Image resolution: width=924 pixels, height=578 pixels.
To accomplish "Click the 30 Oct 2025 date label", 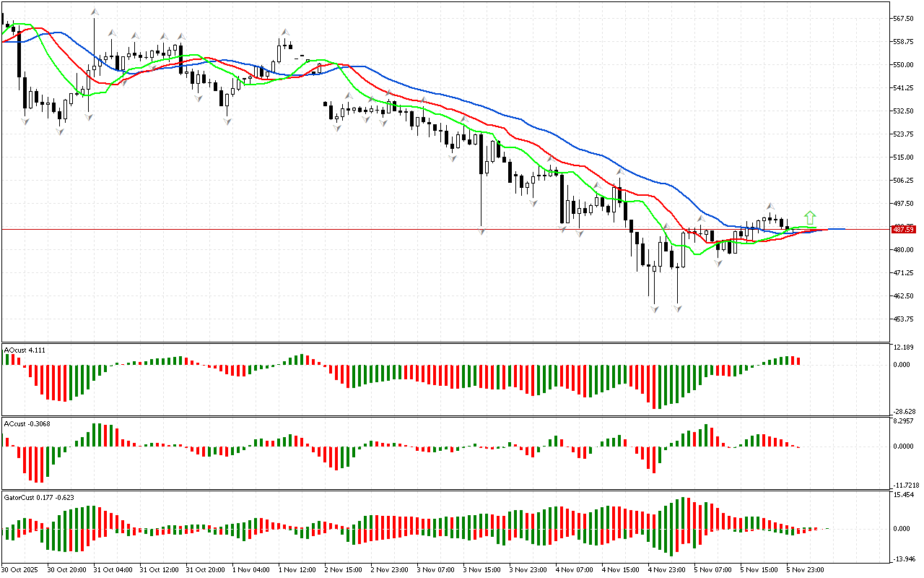I will (x=22, y=569).
